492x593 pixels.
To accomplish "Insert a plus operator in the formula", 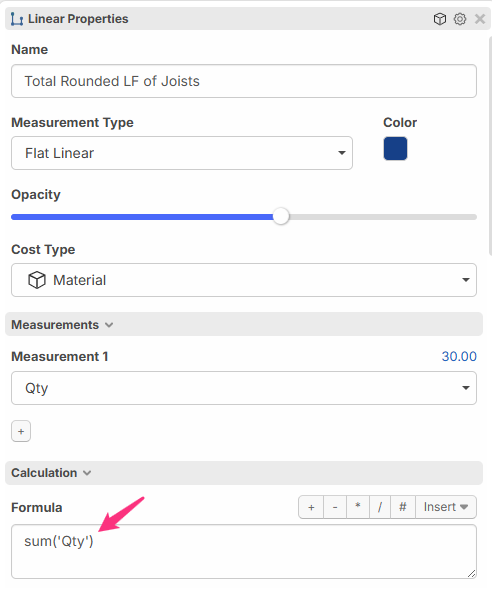I will [x=311, y=507].
